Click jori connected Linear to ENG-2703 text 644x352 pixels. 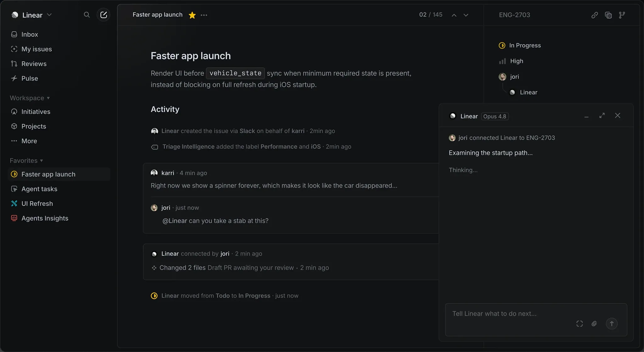tap(507, 138)
